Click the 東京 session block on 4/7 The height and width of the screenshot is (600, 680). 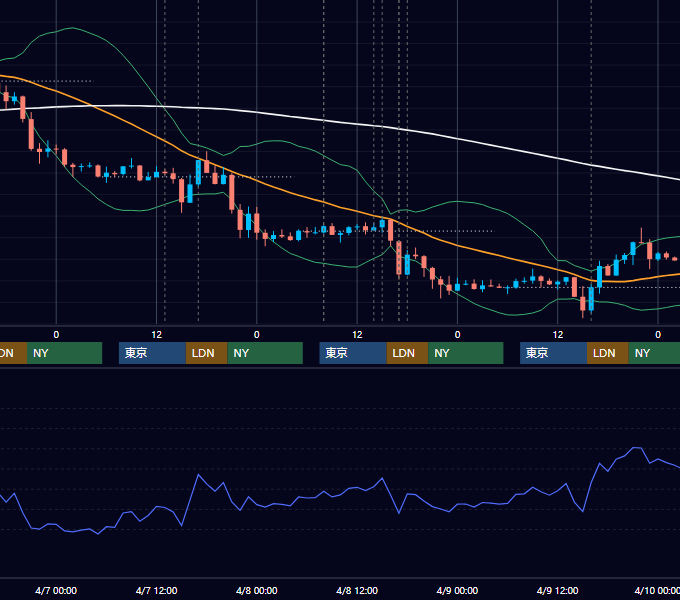(152, 353)
